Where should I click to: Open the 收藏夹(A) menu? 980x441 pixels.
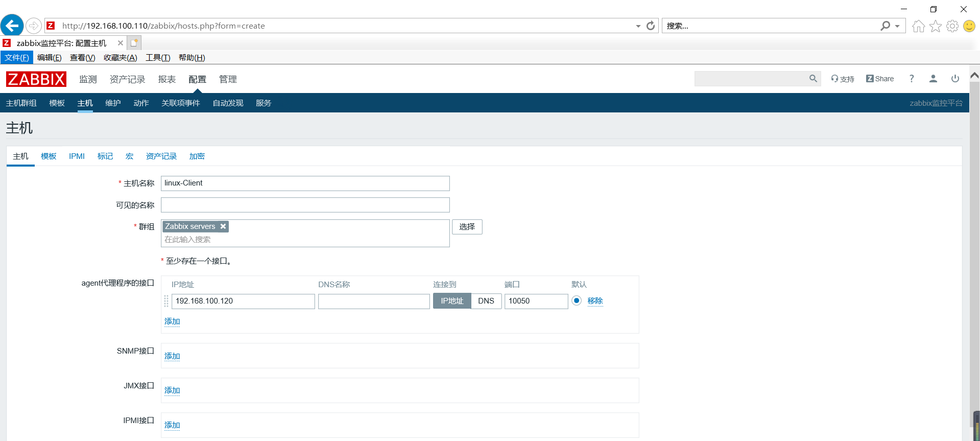pyautogui.click(x=121, y=58)
